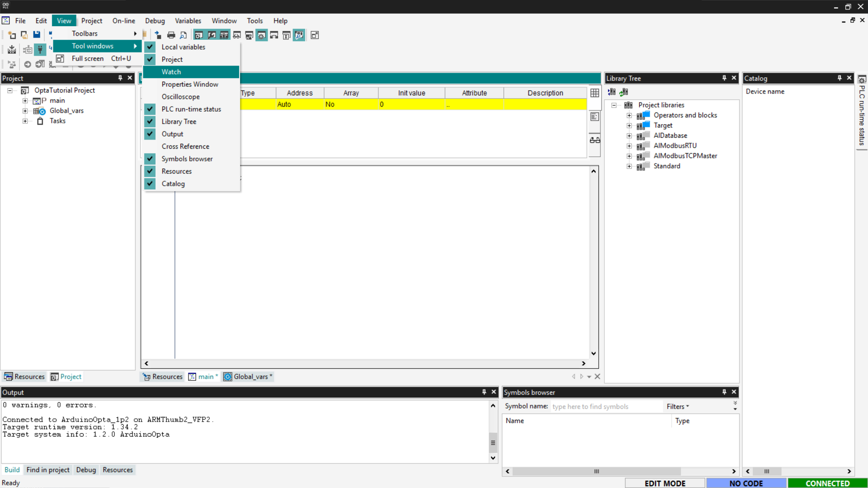Click the New project toolbar icon
The width and height of the screenshot is (868, 488).
click(12, 35)
